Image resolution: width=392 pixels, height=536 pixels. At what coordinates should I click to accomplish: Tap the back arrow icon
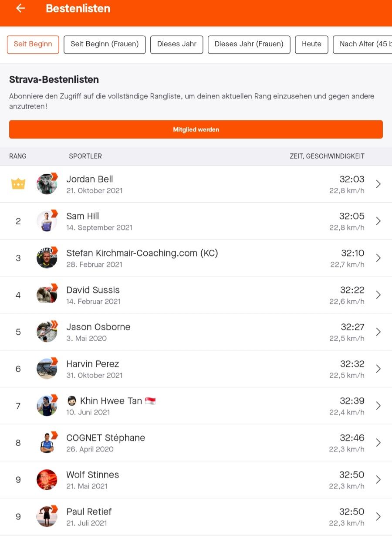[20, 8]
